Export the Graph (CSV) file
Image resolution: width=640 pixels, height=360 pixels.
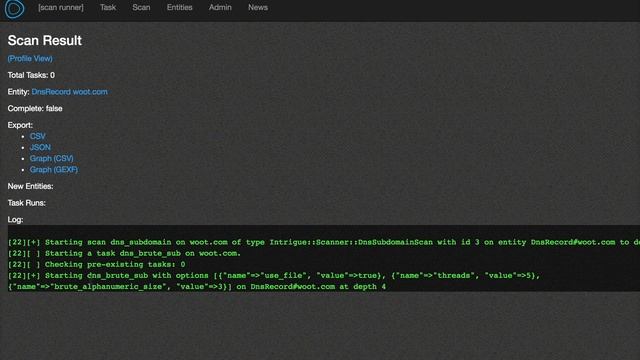pyautogui.click(x=51, y=158)
